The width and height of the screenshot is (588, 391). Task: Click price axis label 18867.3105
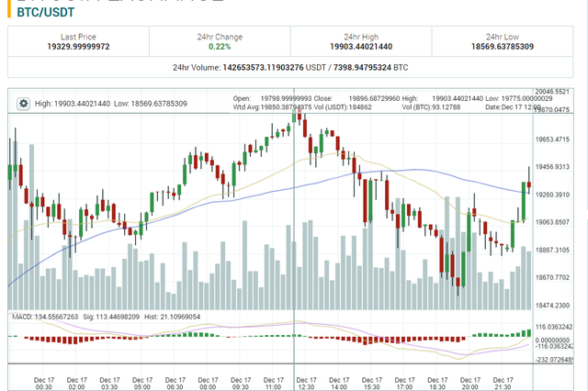552,250
